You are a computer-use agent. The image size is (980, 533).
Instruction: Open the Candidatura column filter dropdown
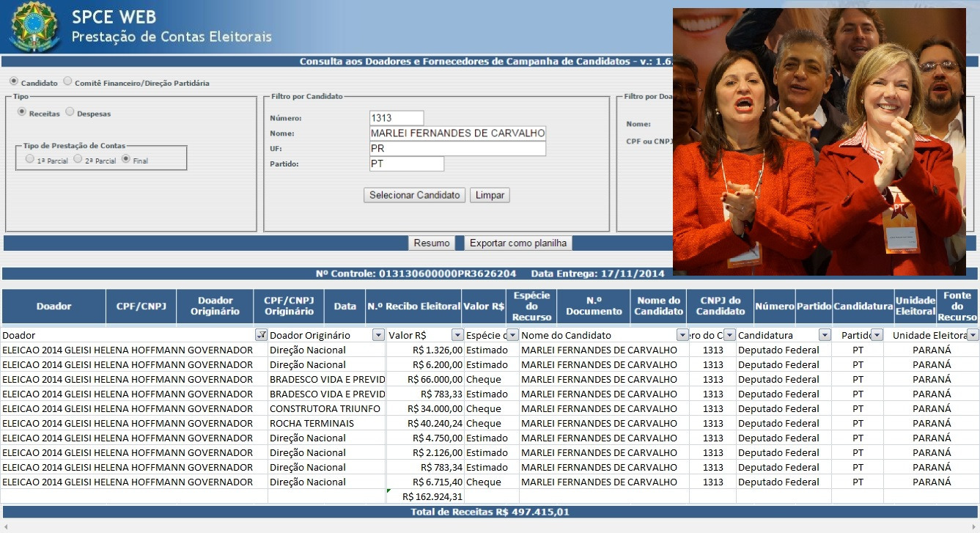point(825,335)
